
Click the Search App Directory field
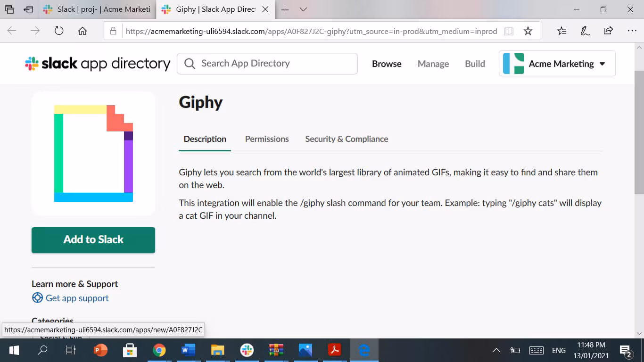click(267, 64)
